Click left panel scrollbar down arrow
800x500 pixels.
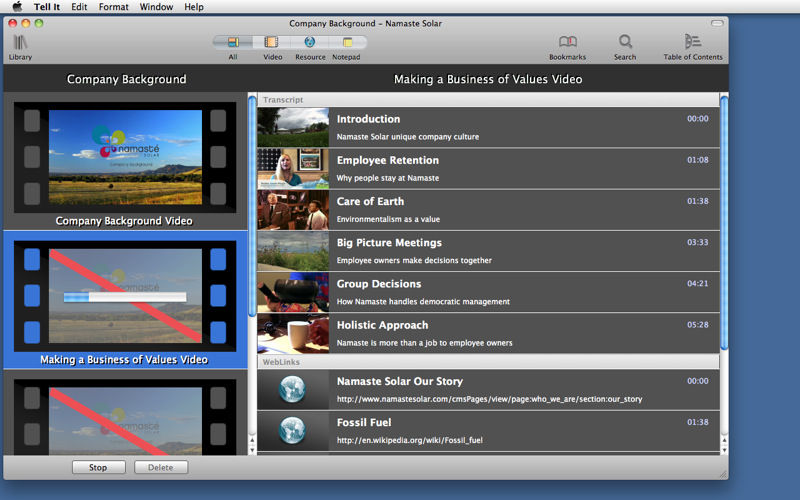point(252,450)
